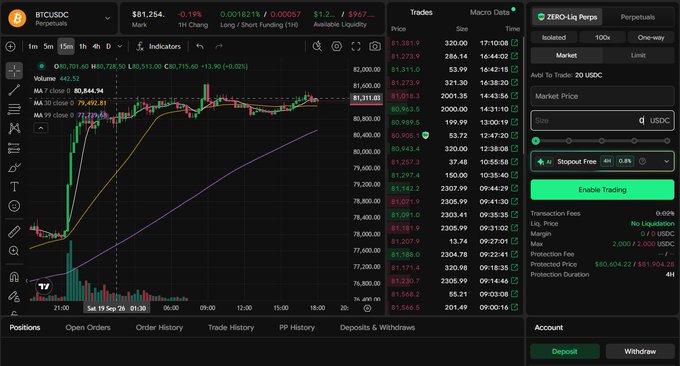The height and width of the screenshot is (366, 680).
Task: Open external link for the 17:10:08 trade
Action: [514, 42]
